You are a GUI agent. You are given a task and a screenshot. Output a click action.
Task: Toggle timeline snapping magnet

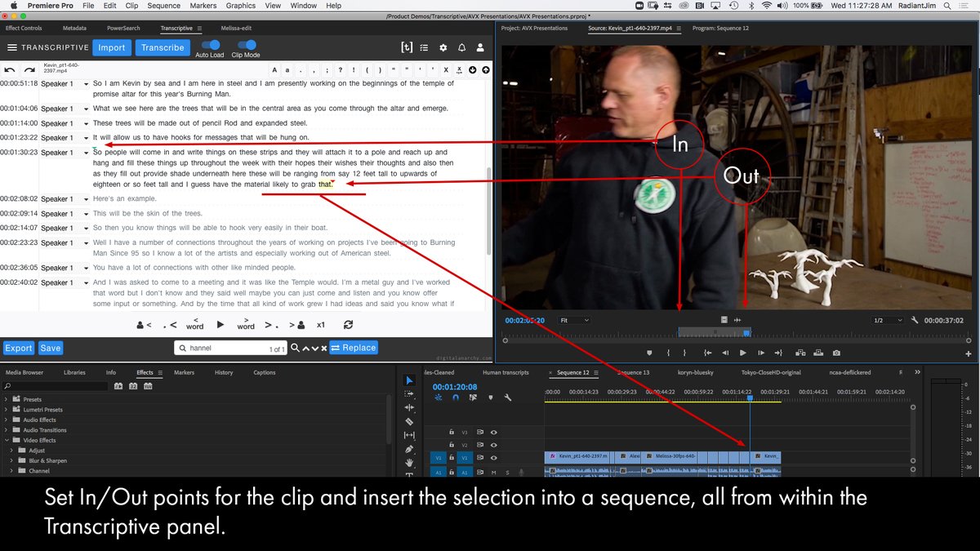click(x=455, y=398)
